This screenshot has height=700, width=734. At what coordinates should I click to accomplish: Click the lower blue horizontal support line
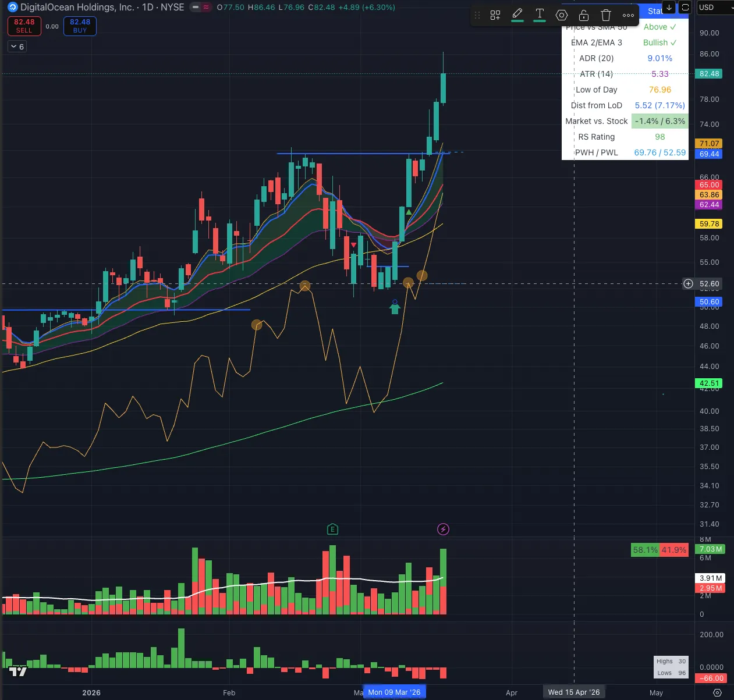[x=126, y=310]
